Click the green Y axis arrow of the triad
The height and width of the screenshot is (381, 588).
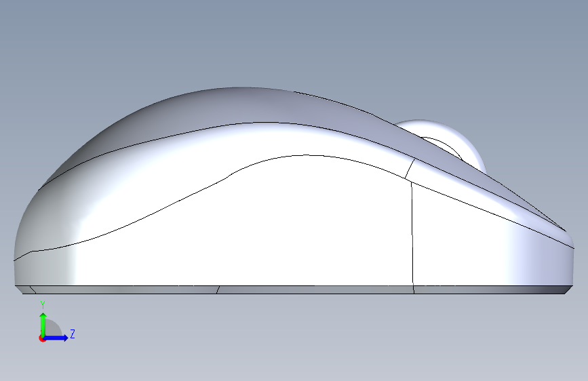43,324
